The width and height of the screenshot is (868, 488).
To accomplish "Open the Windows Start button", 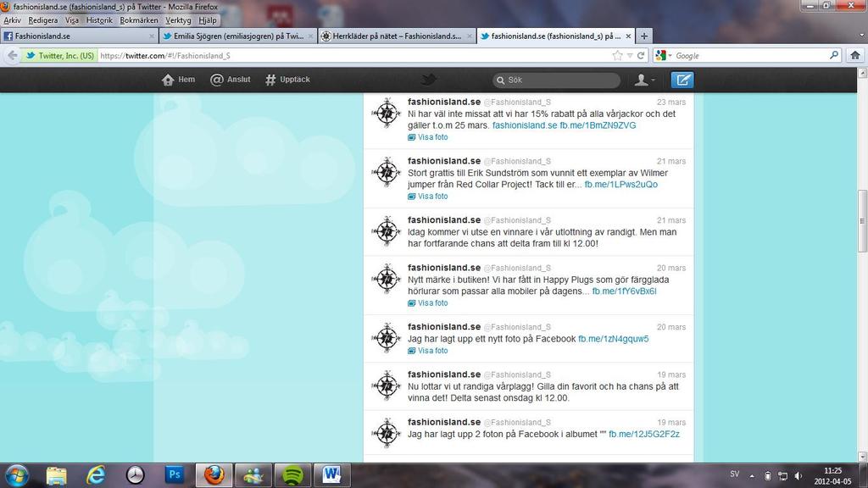I will click(17, 474).
